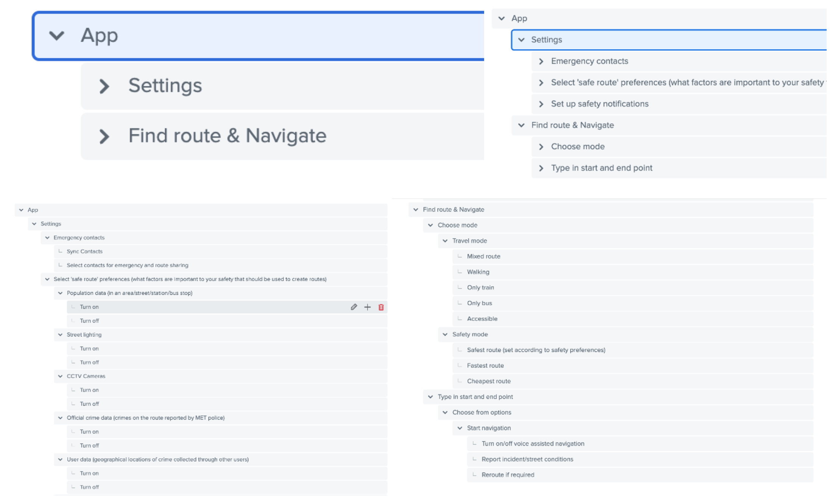Click the plus add icon on Turn on row
The image size is (838, 504).
(367, 307)
